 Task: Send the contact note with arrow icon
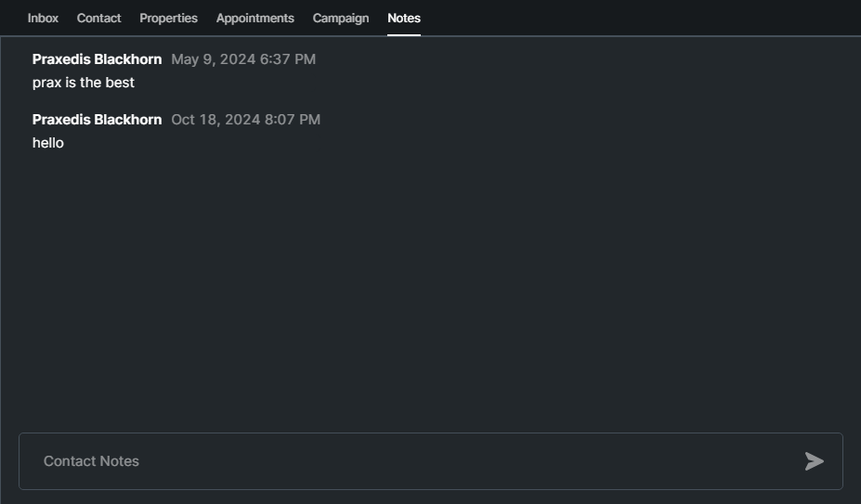pyautogui.click(x=814, y=461)
